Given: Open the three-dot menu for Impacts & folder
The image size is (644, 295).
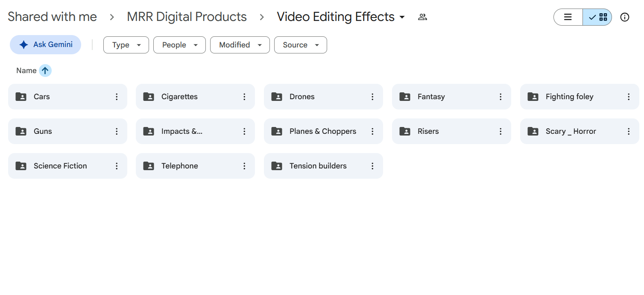Looking at the screenshot, I should (x=244, y=131).
